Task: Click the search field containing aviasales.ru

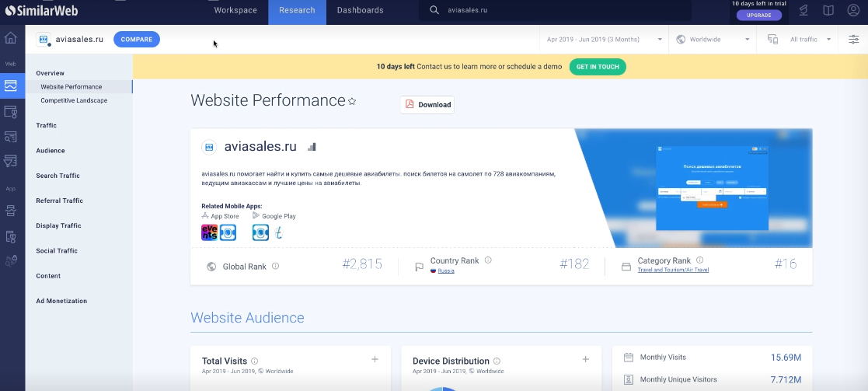Action: (556, 11)
